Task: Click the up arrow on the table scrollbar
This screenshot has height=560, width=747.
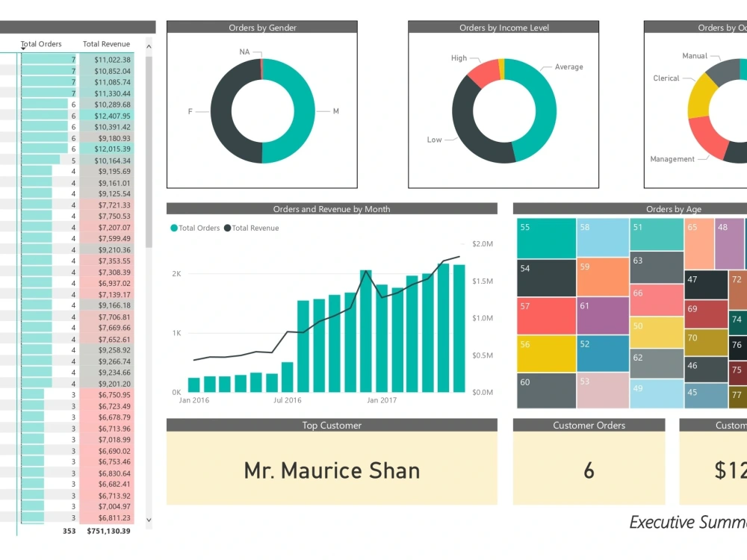Action: click(x=149, y=46)
